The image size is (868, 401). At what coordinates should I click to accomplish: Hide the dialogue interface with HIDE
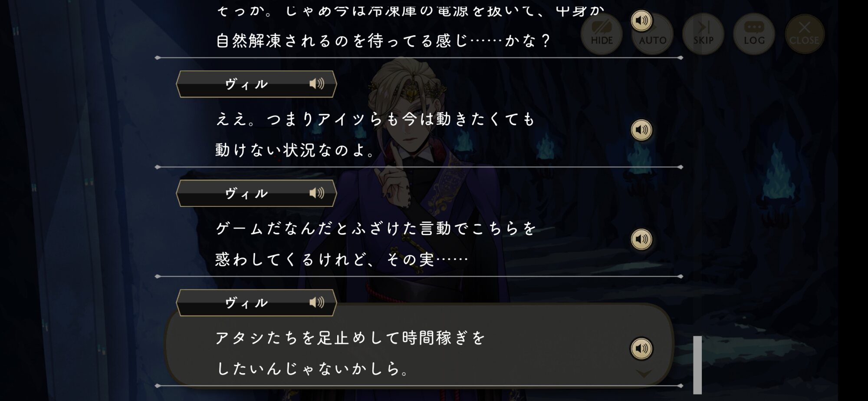tap(602, 34)
